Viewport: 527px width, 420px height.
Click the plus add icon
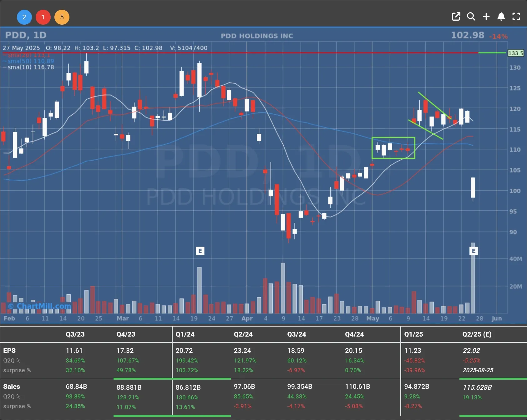coord(486,17)
